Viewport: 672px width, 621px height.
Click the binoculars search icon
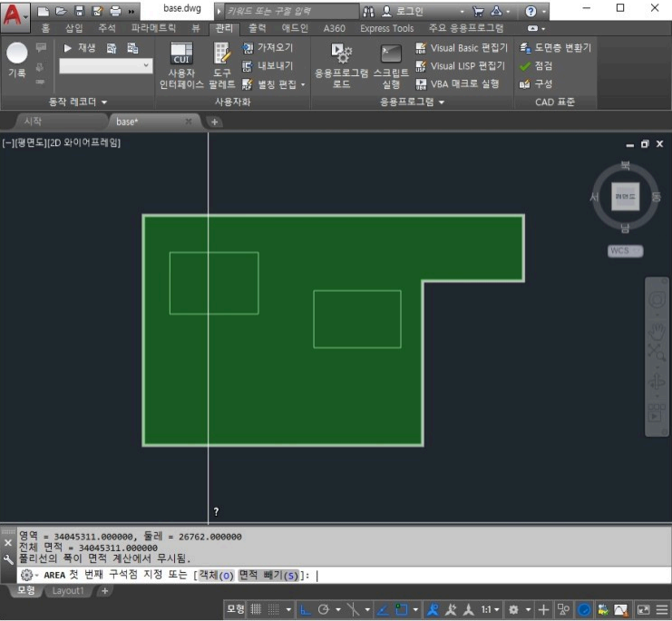coord(368,12)
